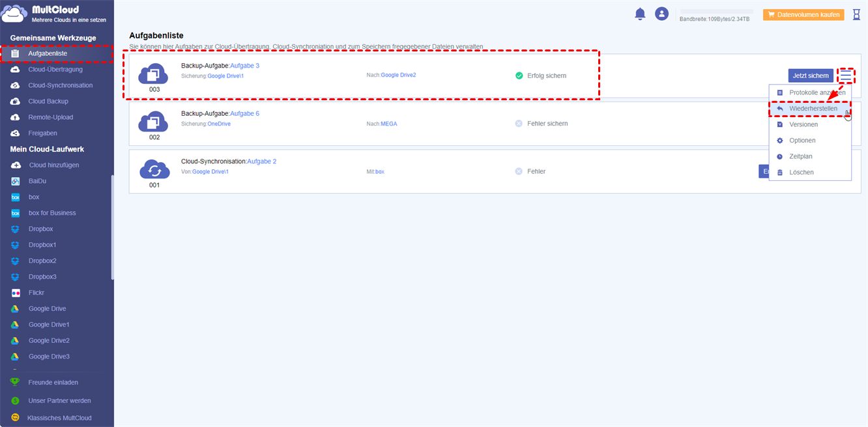Click the box for Business icon

point(15,213)
